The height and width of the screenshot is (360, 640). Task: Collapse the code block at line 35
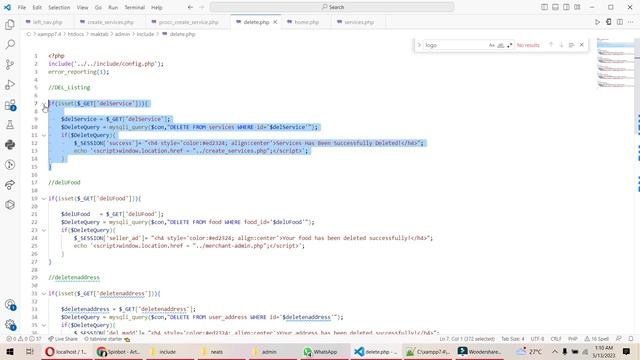click(x=44, y=325)
